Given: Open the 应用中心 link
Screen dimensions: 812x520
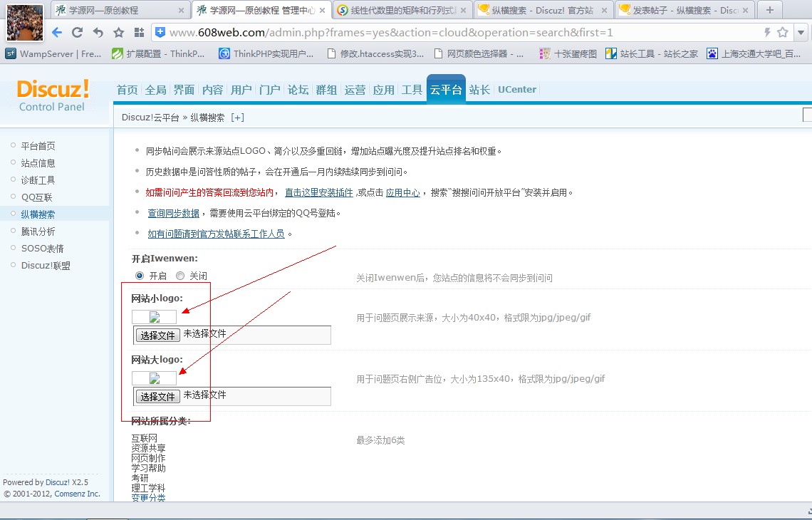Looking at the screenshot, I should click(x=403, y=192).
